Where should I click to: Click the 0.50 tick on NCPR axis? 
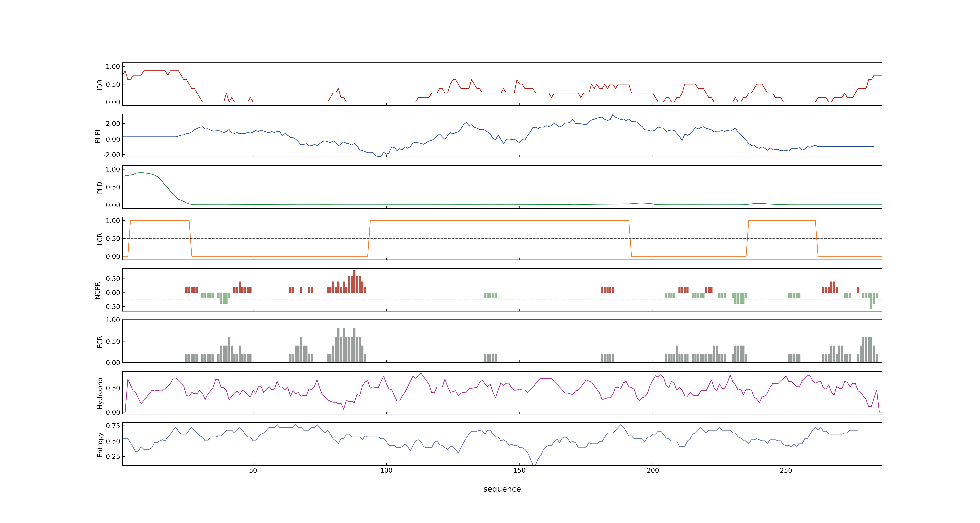(x=113, y=279)
